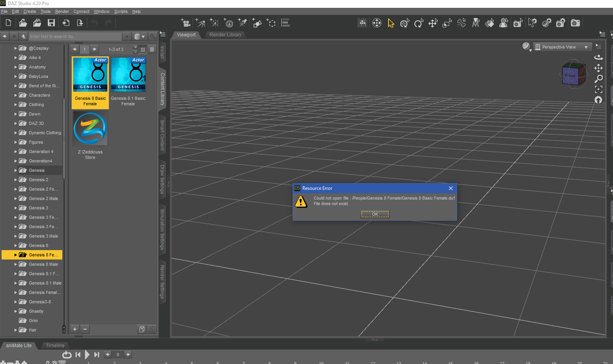613x364 pixels.
Task: Select the Dynamic Clothing folder
Action: 45,133
